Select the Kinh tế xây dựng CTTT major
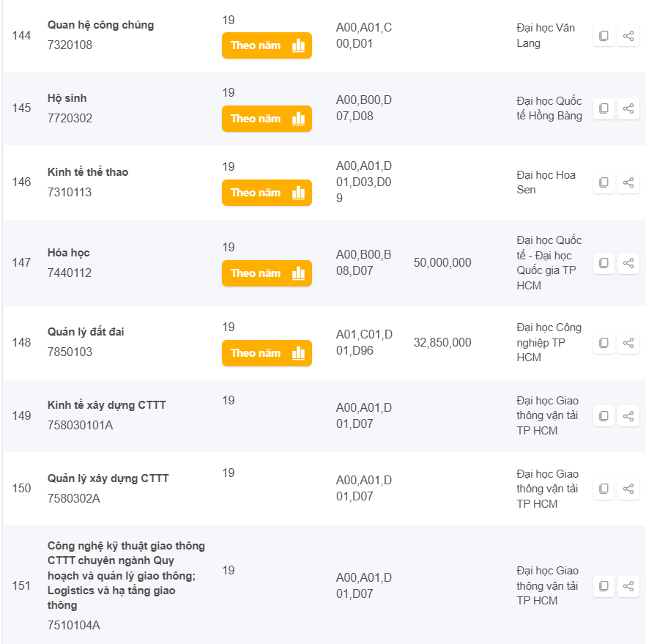 point(107,405)
